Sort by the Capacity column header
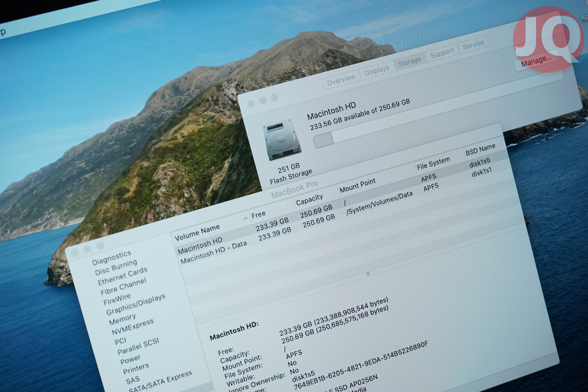 point(309,200)
